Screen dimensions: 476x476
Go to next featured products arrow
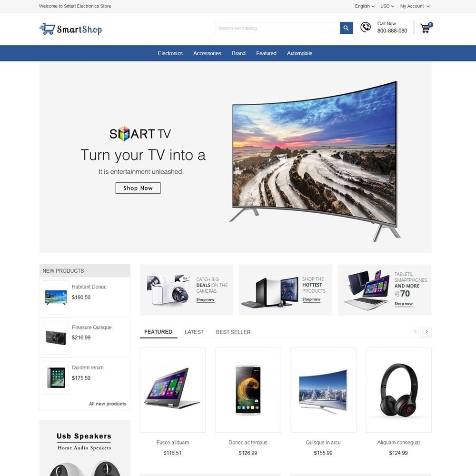[x=426, y=331]
